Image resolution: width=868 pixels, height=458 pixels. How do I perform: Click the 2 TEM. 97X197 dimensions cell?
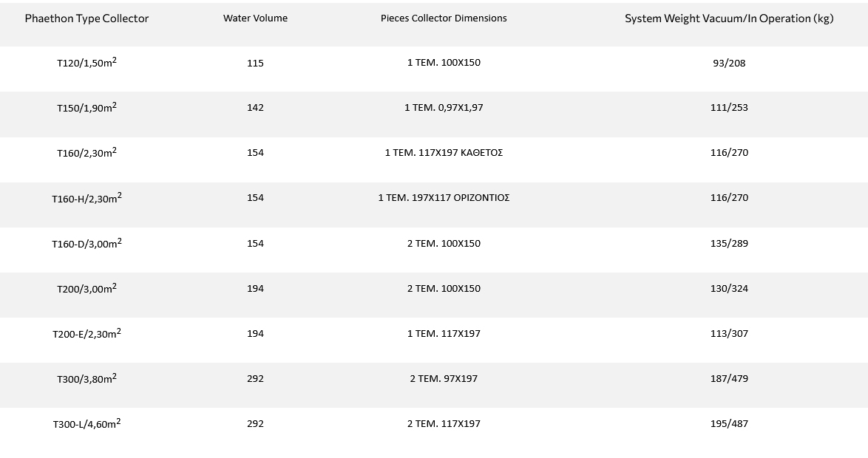pyautogui.click(x=444, y=379)
